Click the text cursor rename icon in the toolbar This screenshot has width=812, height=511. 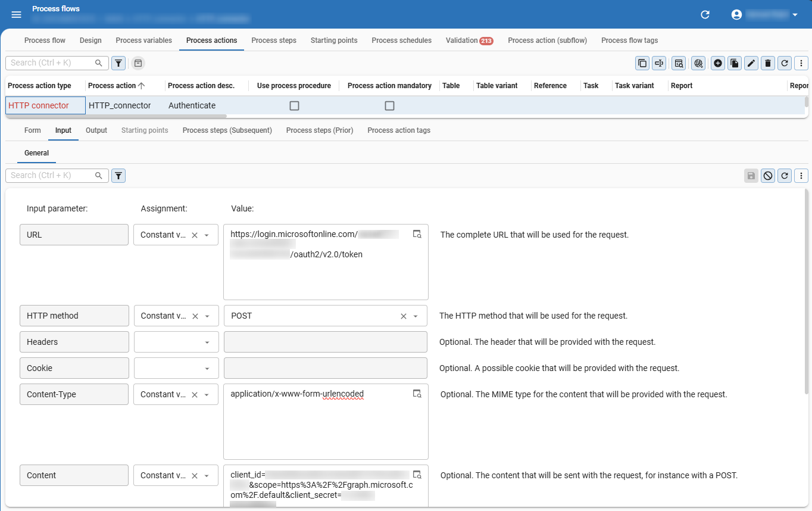pos(659,63)
